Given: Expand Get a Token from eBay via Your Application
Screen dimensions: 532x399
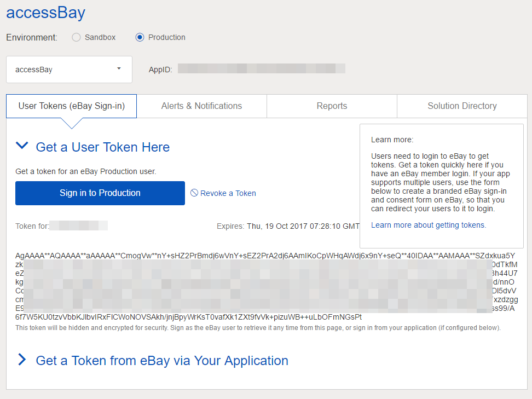Looking at the screenshot, I should click(x=22, y=360).
